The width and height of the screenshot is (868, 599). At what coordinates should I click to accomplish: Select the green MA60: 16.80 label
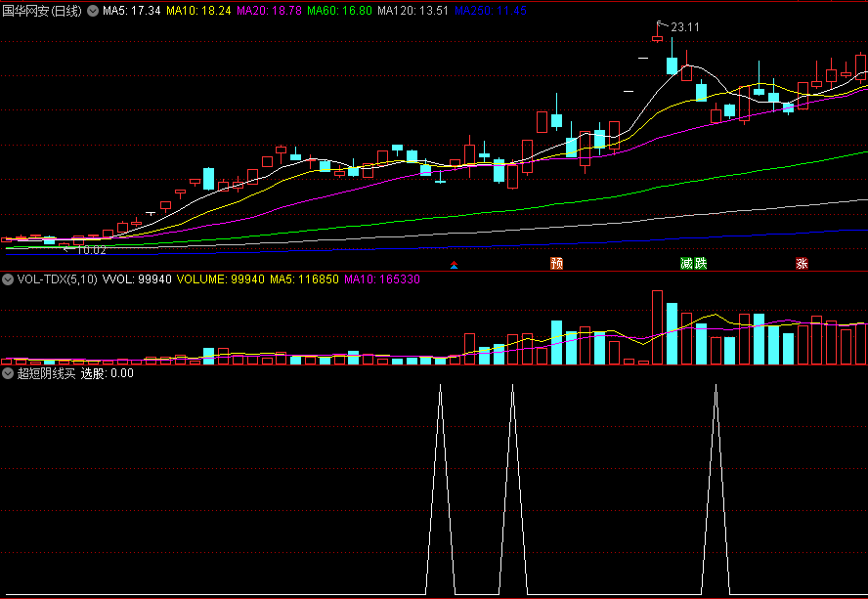coord(339,11)
